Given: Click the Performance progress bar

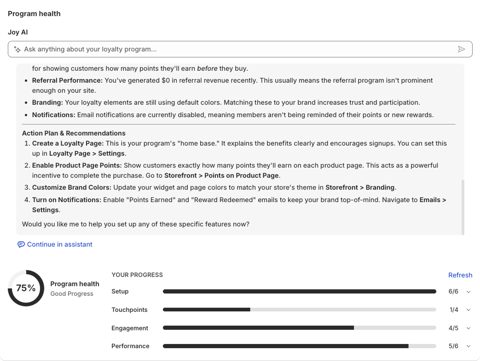Looking at the screenshot, I should point(299,346).
